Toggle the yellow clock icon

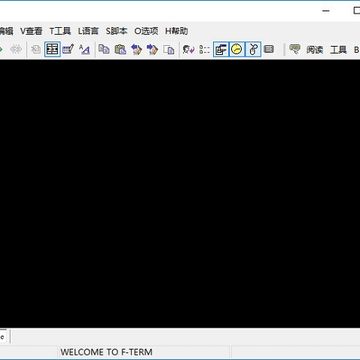pos(237,50)
